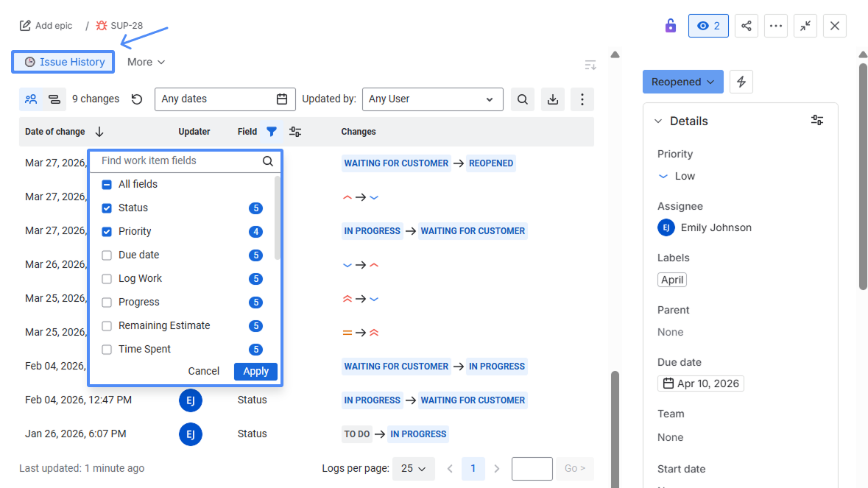Click Cancel in the field filter popup

[203, 371]
